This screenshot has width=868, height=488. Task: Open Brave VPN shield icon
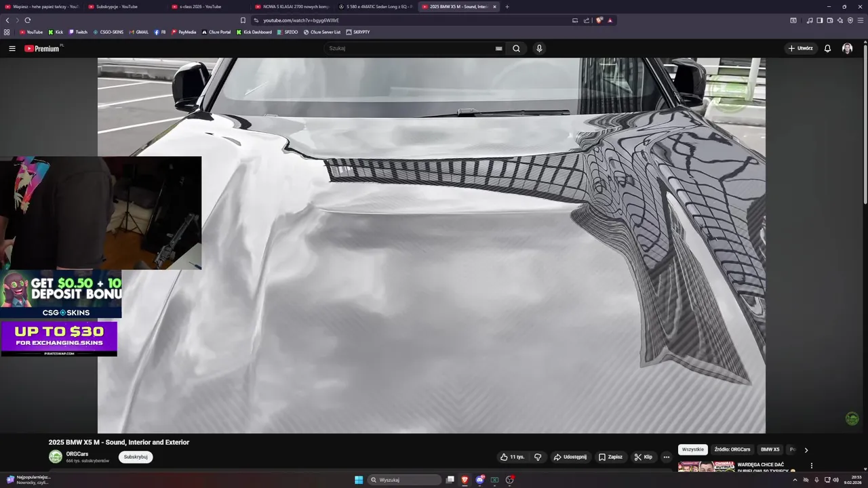coord(850,20)
